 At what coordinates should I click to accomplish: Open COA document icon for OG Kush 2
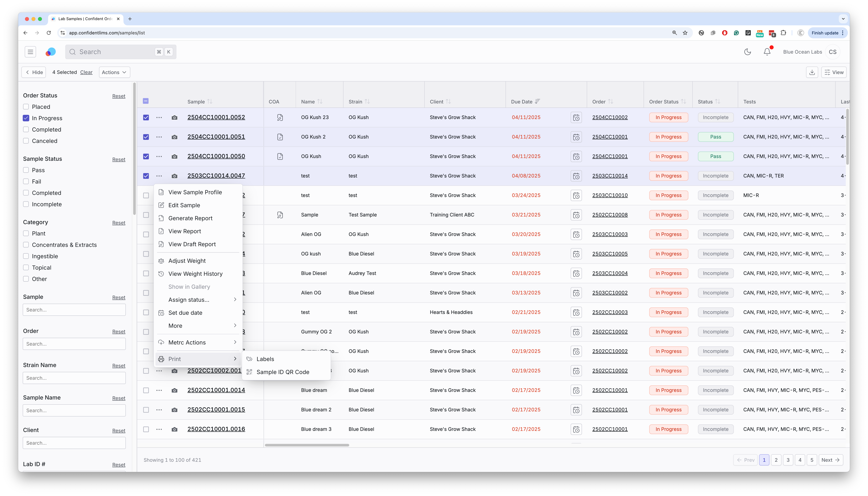tap(280, 137)
